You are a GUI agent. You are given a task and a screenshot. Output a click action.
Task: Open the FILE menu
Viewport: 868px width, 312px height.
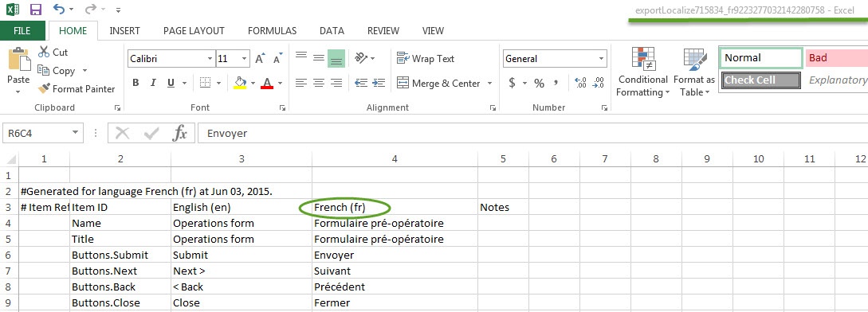22,31
